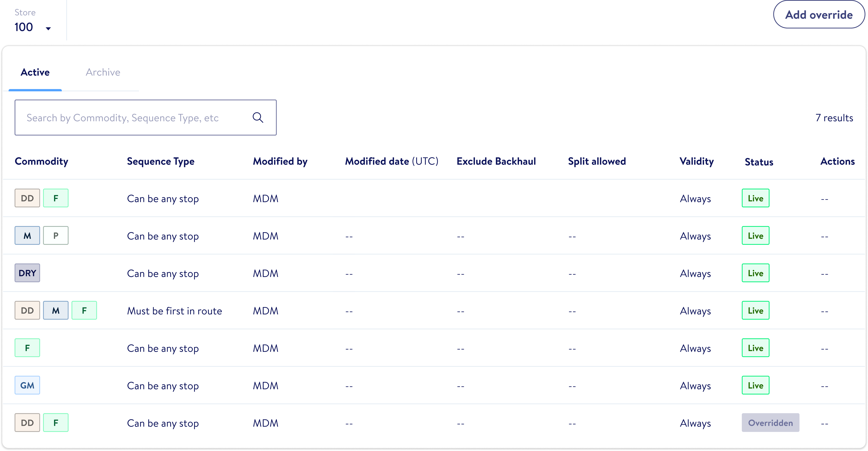868x451 pixels.
Task: Focus the commodity search input field
Action: pos(135,118)
